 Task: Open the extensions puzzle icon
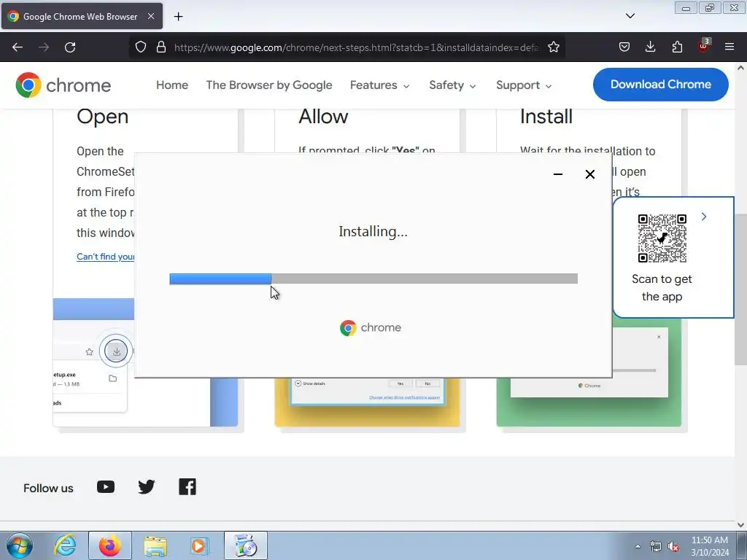(x=677, y=47)
